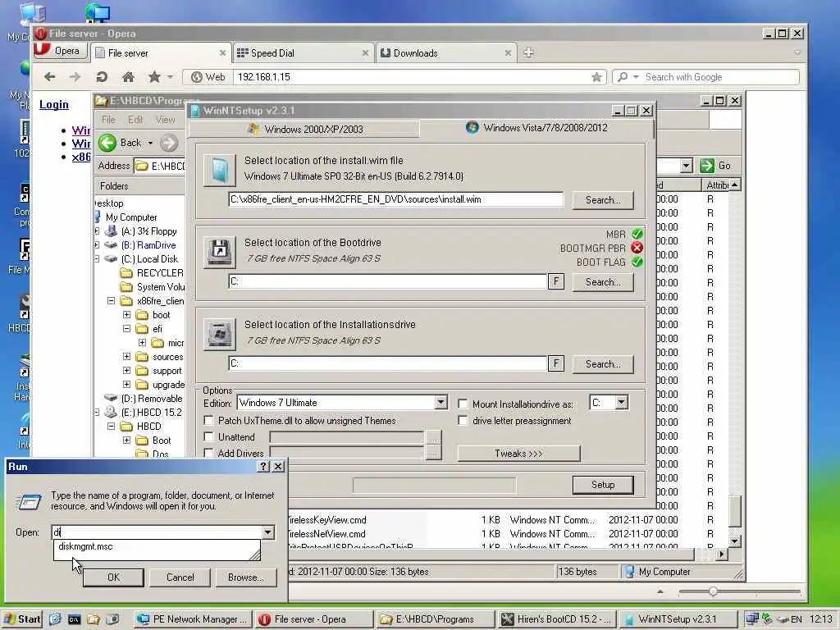The width and height of the screenshot is (840, 630).
Task: Click Search button for install.wim location
Action: (603, 200)
